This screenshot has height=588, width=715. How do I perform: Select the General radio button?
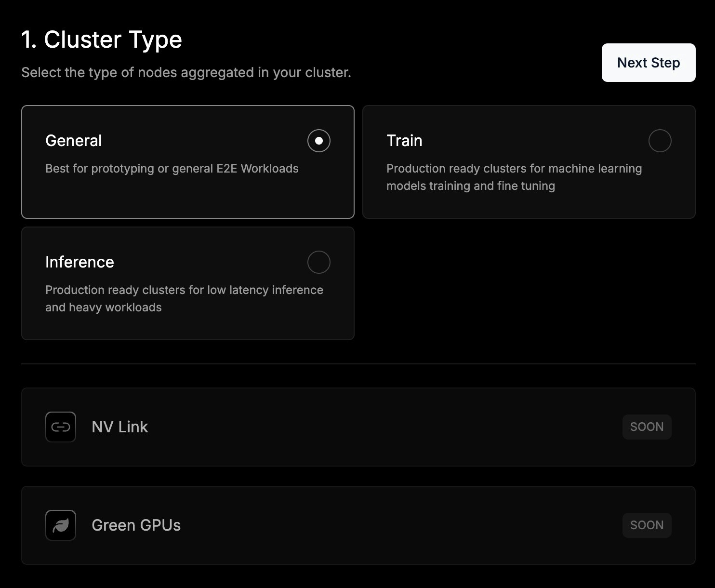[319, 141]
